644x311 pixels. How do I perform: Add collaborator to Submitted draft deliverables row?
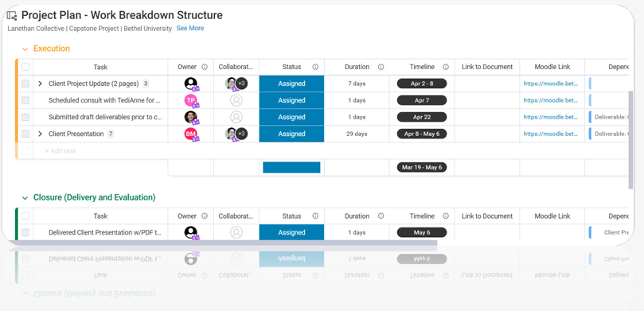(x=236, y=117)
